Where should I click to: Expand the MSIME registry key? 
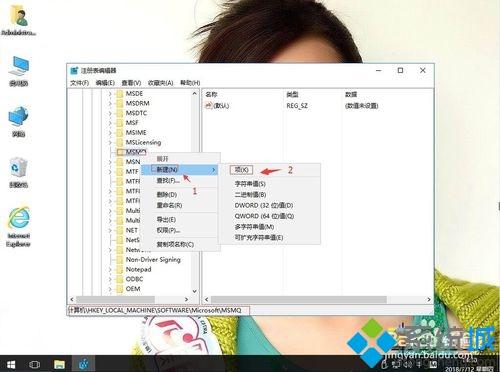tap(110, 133)
